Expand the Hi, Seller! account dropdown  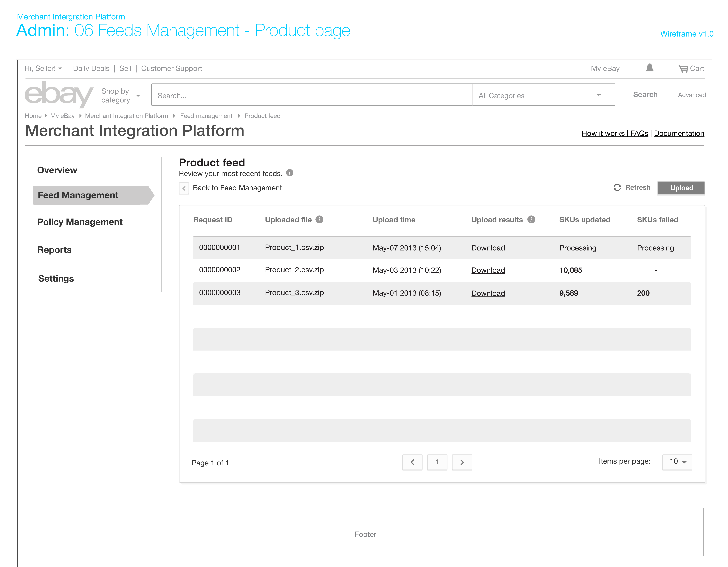point(43,68)
